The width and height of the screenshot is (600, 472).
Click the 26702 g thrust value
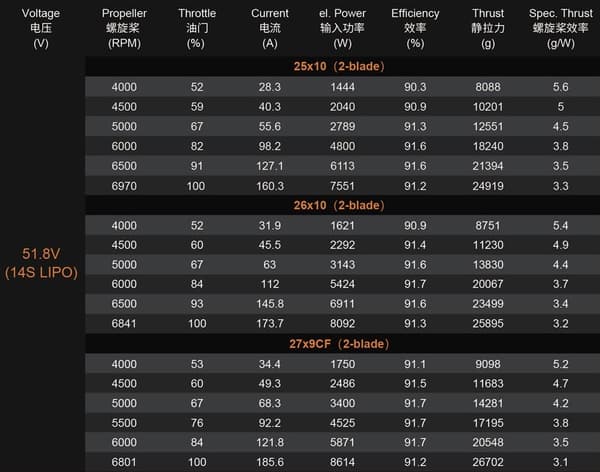coord(488,462)
